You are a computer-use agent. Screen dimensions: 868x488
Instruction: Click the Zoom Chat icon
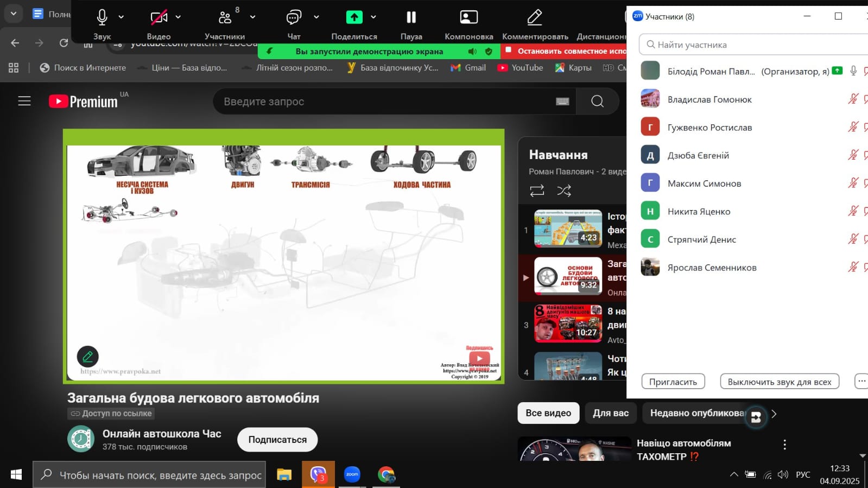pos(294,18)
